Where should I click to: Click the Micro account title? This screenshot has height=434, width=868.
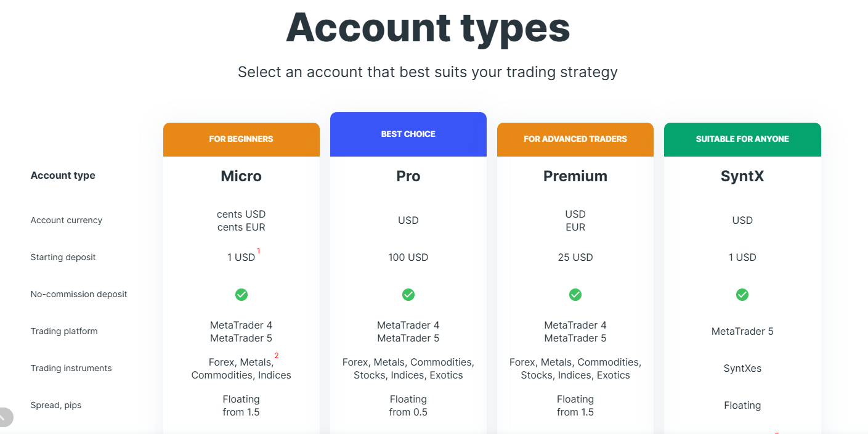241,176
